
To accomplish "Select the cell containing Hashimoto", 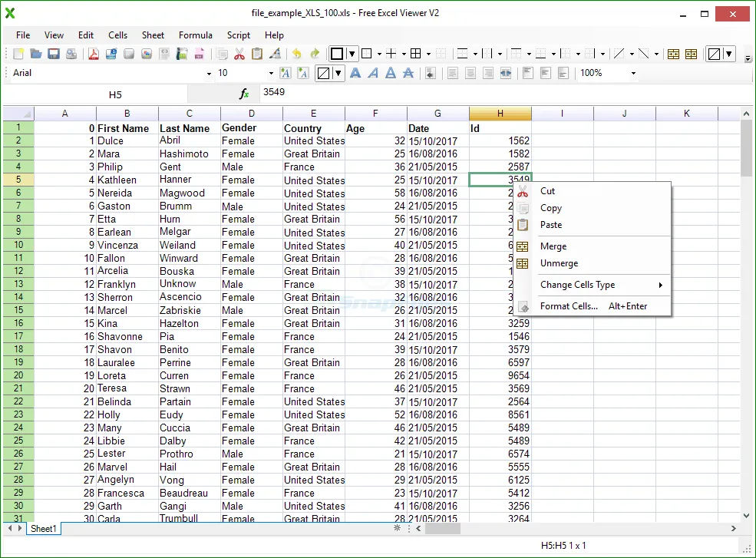I will [x=190, y=154].
